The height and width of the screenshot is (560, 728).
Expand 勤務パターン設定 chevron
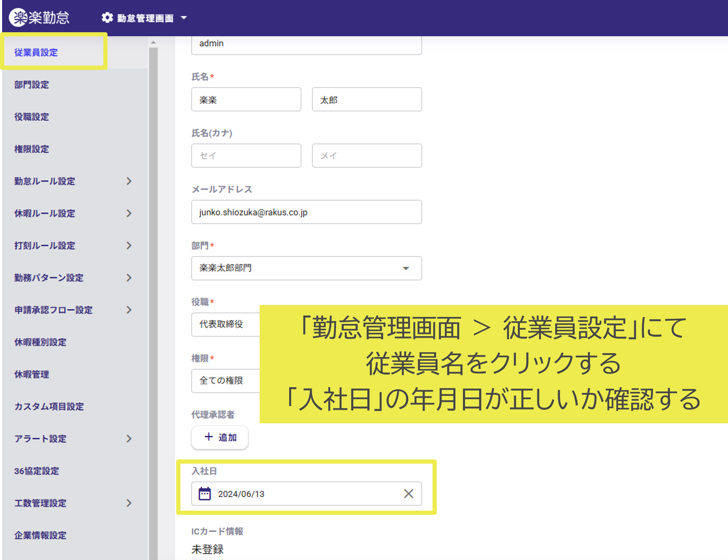129,278
